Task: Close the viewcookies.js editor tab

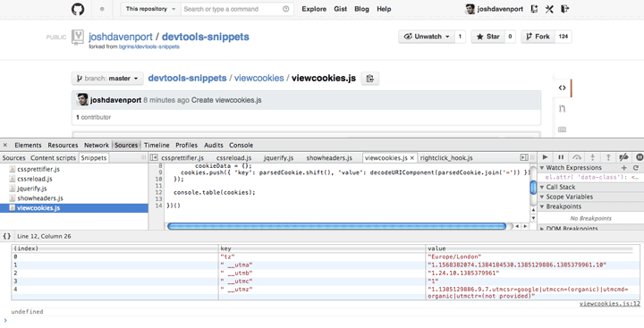Action: pos(412,157)
